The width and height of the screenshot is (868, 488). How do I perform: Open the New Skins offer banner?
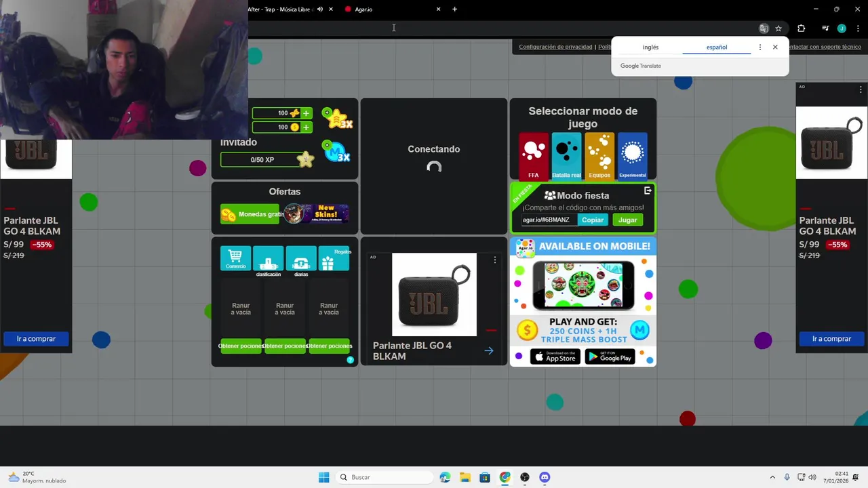coord(317,214)
